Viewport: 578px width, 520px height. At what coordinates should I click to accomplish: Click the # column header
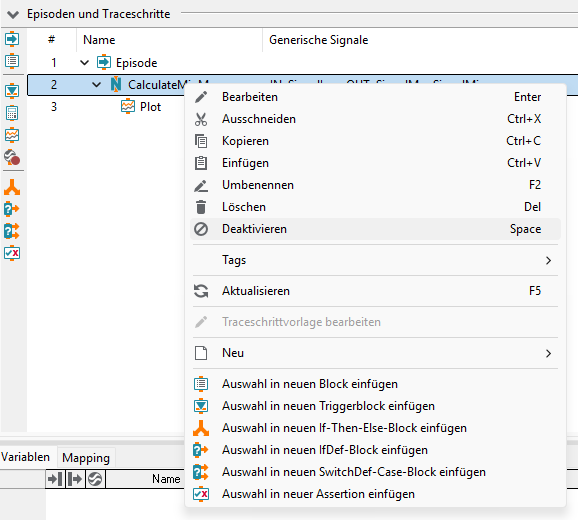click(52, 39)
